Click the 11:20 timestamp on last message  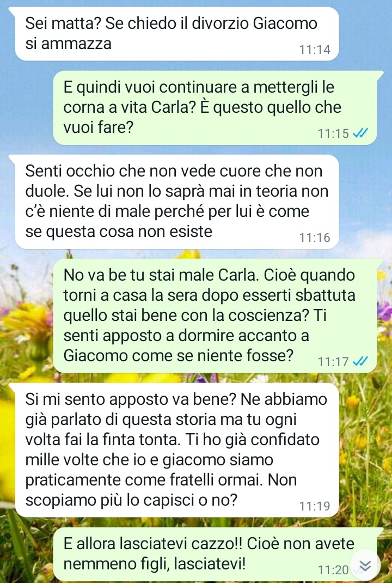[x=333, y=570]
